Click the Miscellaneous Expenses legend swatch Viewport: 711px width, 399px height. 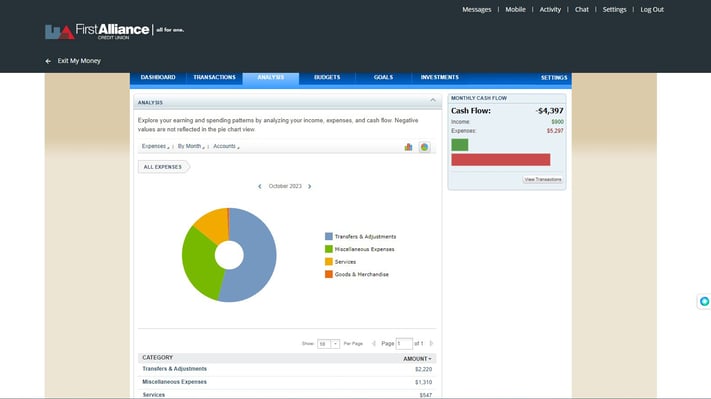pos(329,249)
